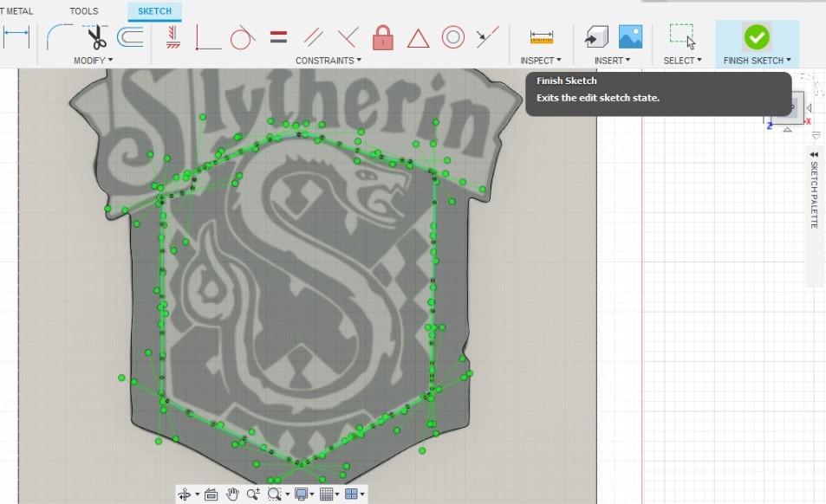Expand the Grid and Snaps dropdown arrow
The height and width of the screenshot is (504, 826).
click(x=337, y=494)
